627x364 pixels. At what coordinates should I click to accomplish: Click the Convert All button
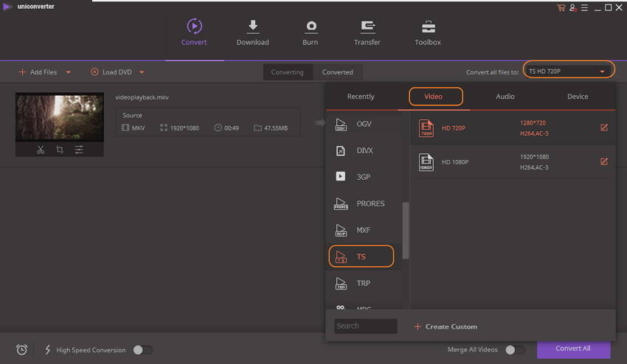coord(573,349)
